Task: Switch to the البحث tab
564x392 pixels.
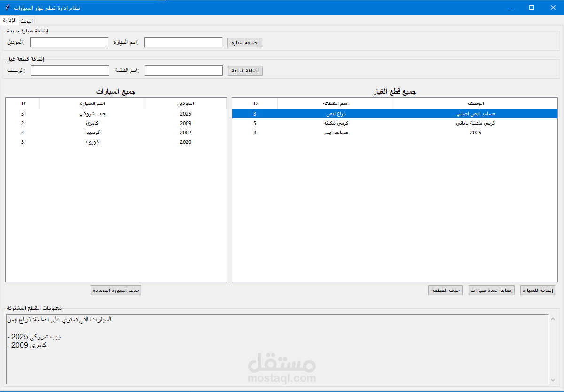Action: pyautogui.click(x=27, y=21)
